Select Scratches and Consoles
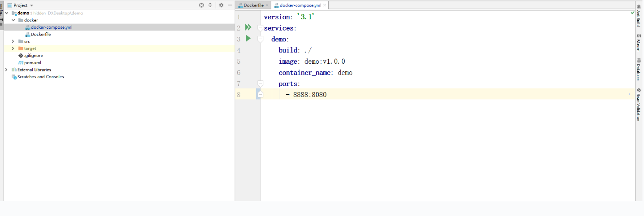644x216 pixels. coord(119,77)
